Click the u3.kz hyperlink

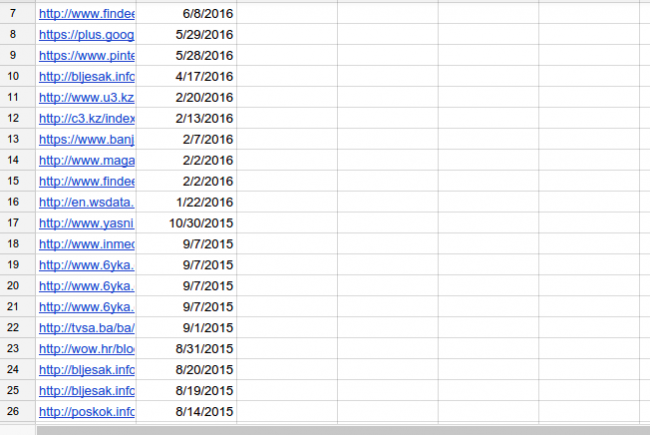click(86, 97)
